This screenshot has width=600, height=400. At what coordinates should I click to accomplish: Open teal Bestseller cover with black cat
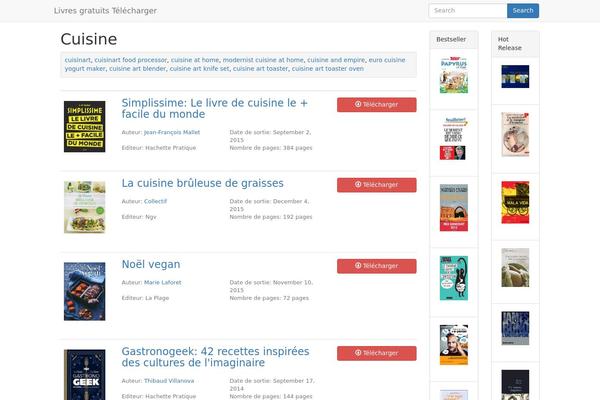click(454, 278)
